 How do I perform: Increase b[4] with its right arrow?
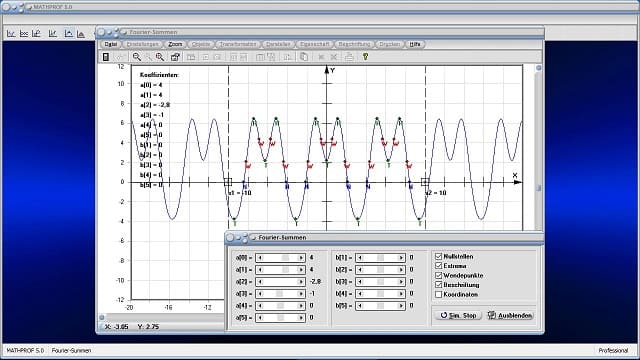401,293
